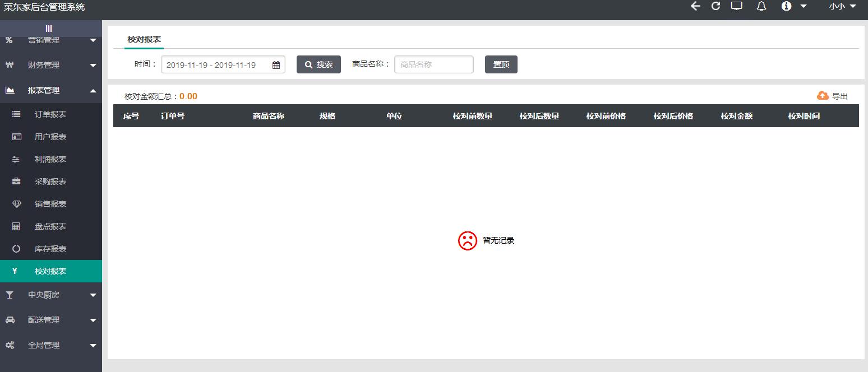Open 库存报表 using its circular icon

click(15, 248)
